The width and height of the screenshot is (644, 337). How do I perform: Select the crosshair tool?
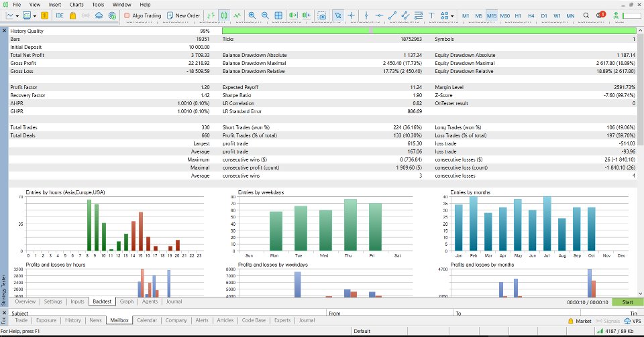[x=352, y=15]
